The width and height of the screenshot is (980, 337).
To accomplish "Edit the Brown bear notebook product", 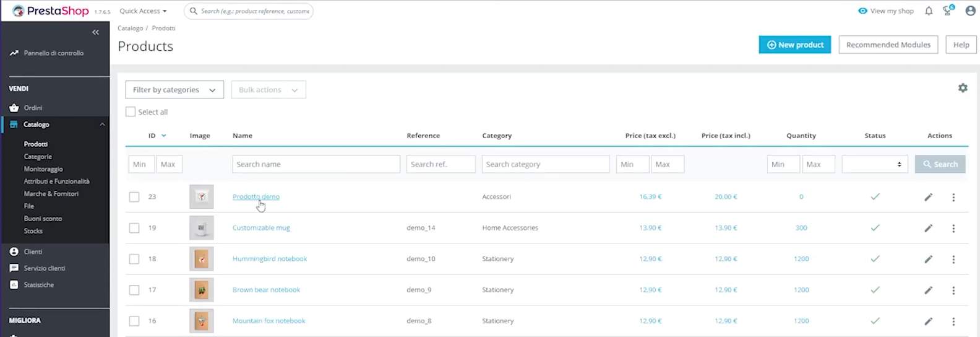I will 928,290.
